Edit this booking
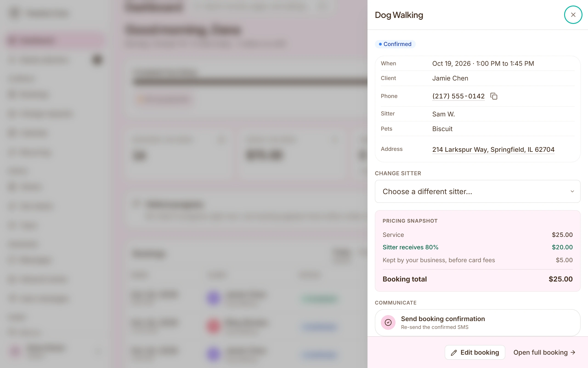This screenshot has width=588, height=368. tap(475, 352)
